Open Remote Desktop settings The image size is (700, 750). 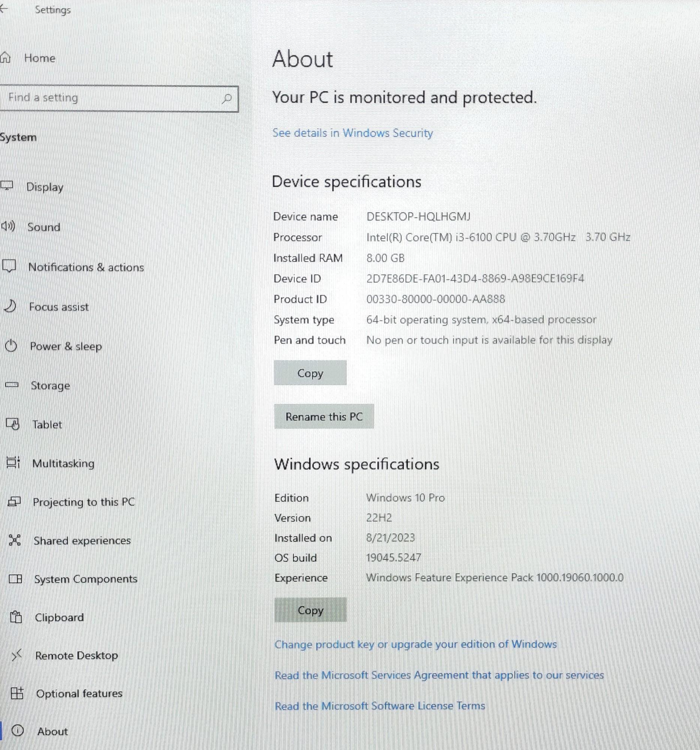click(x=76, y=655)
